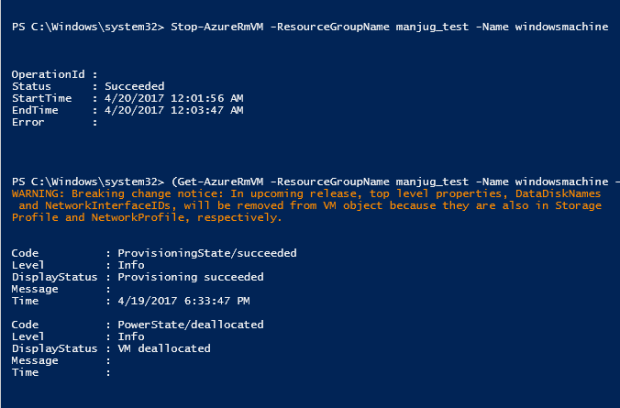620x408 pixels.
Task: Click the Error label in the output
Action: tap(28, 122)
